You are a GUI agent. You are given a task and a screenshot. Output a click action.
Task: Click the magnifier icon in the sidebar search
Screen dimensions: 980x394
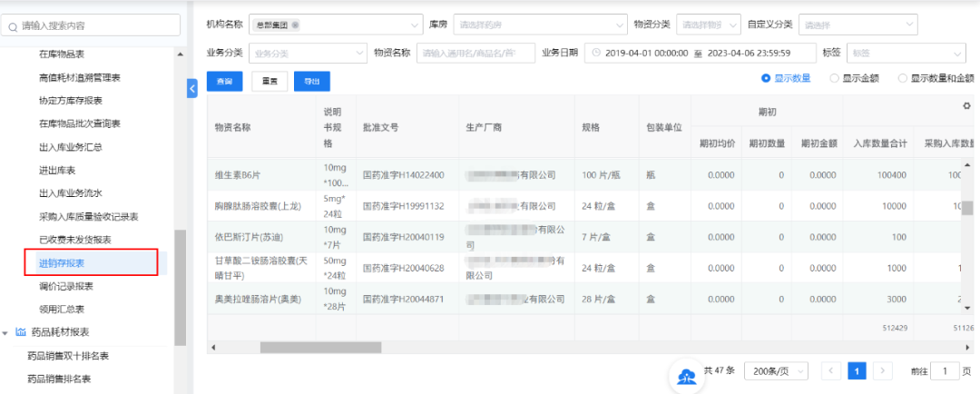pyautogui.click(x=14, y=27)
